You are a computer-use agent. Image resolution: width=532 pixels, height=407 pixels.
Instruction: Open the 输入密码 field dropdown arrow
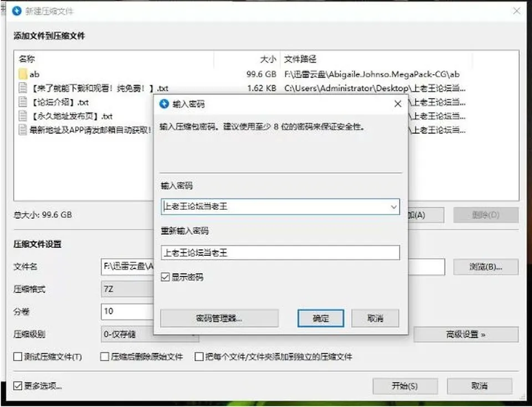393,207
